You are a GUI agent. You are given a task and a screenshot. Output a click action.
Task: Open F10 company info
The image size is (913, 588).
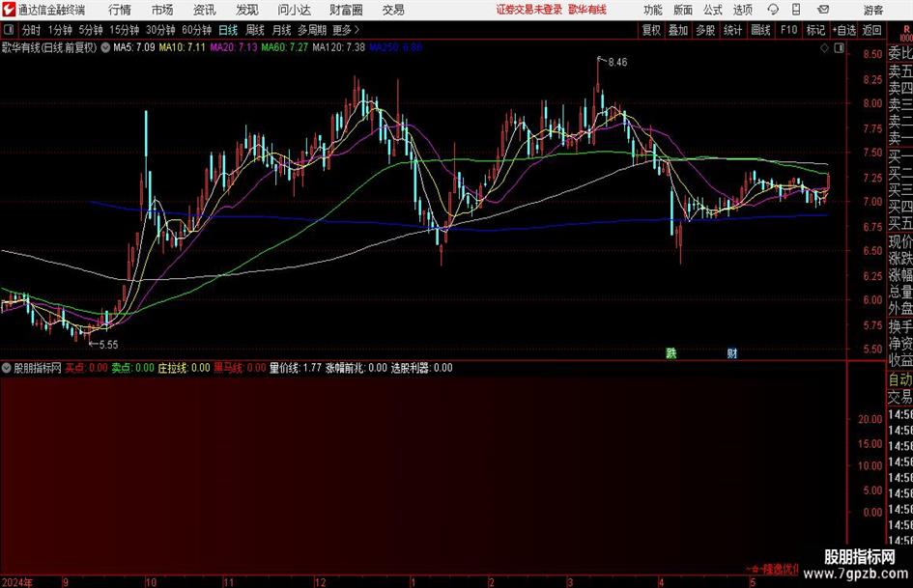(x=789, y=30)
